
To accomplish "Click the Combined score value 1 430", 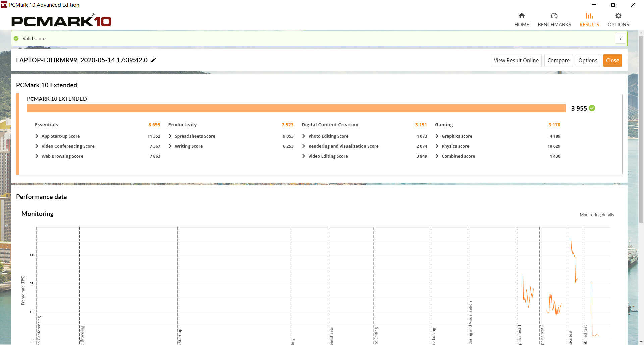I will [x=555, y=156].
